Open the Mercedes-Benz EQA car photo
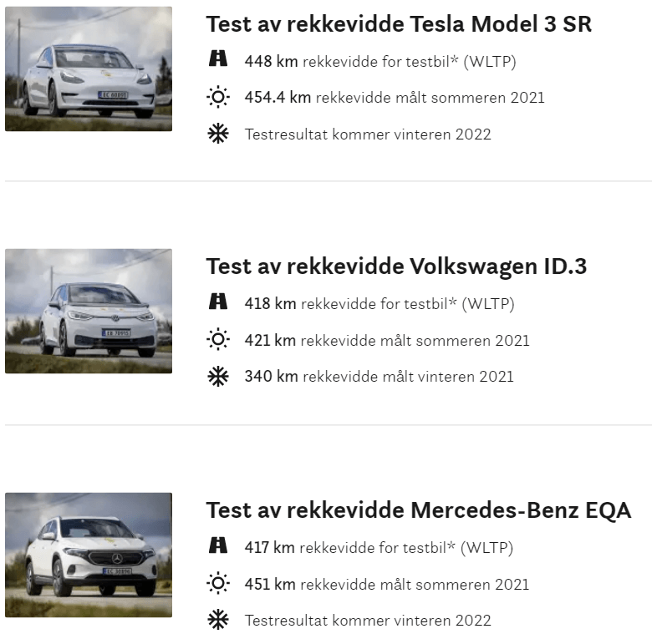 pos(89,555)
